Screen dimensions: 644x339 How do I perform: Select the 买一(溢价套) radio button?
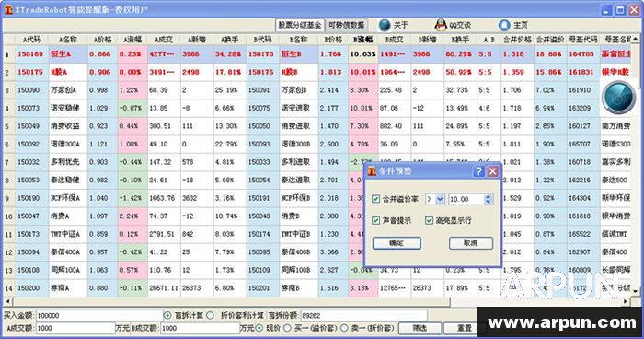[287, 328]
